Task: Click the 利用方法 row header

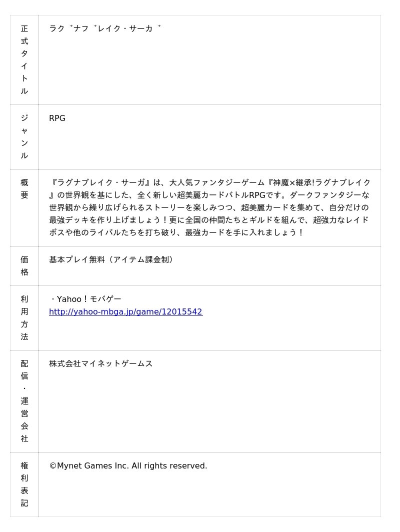Action: pyautogui.click(x=24, y=318)
